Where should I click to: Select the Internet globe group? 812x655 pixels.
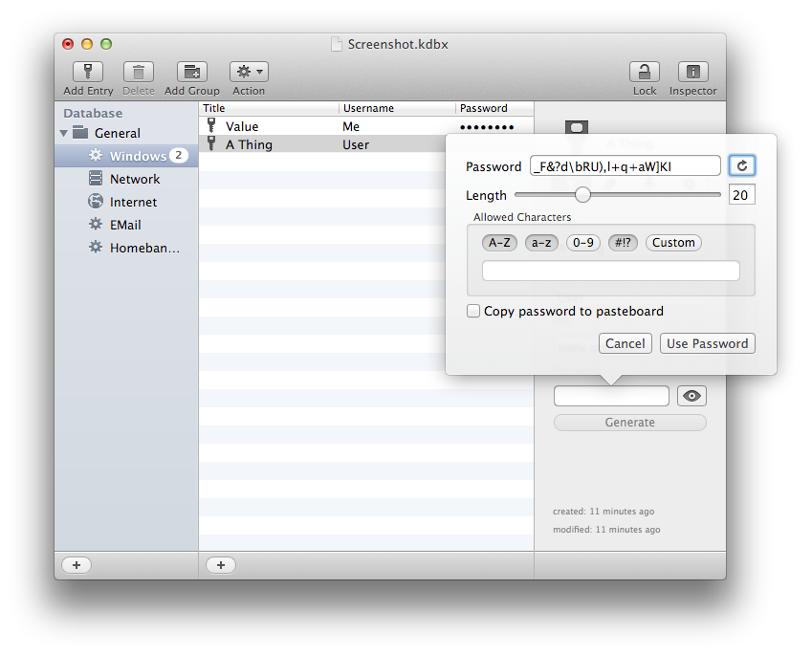pos(133,202)
